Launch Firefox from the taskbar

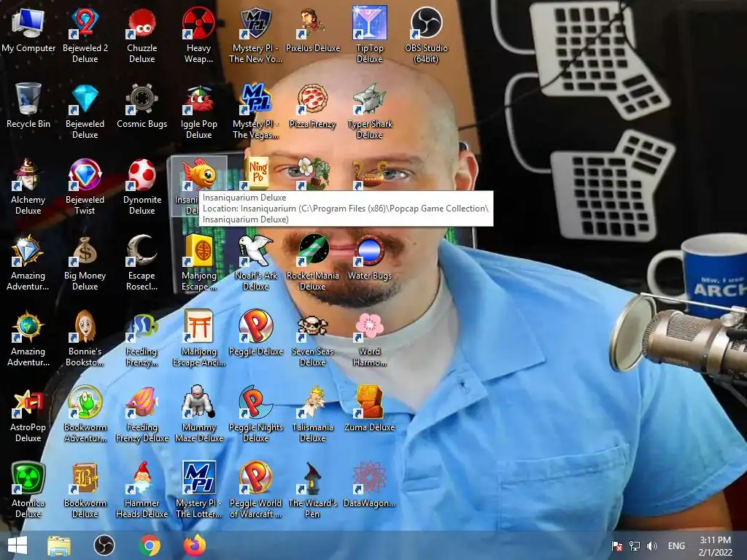pos(195,545)
